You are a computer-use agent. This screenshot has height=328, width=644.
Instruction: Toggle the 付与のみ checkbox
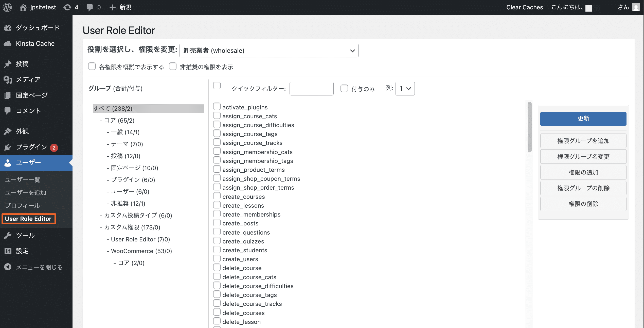344,88
